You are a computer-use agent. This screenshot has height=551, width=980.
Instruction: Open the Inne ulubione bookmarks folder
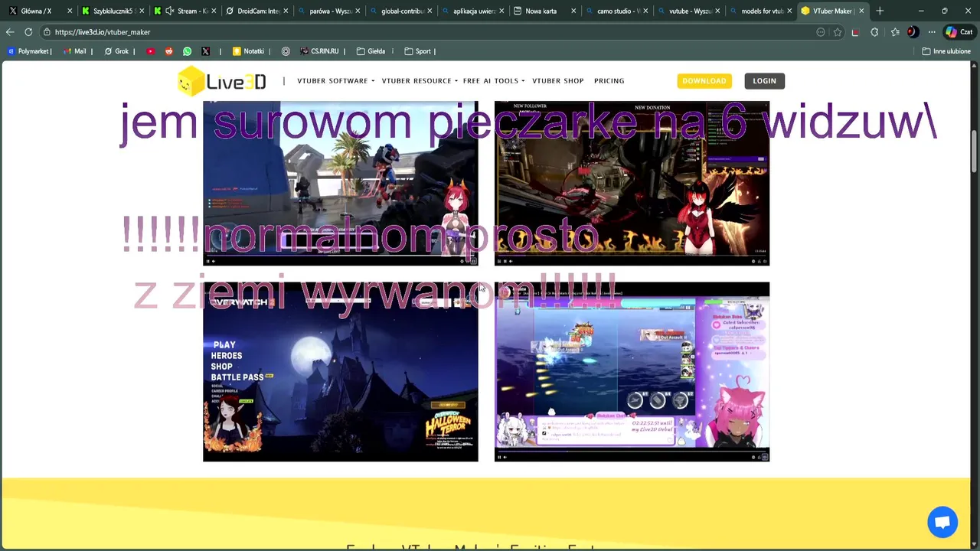(946, 51)
